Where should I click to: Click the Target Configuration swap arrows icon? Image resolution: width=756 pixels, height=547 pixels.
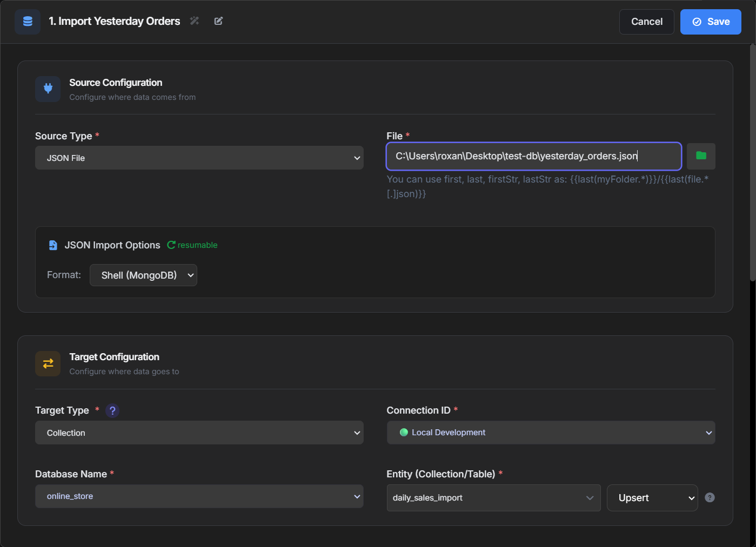coord(48,363)
